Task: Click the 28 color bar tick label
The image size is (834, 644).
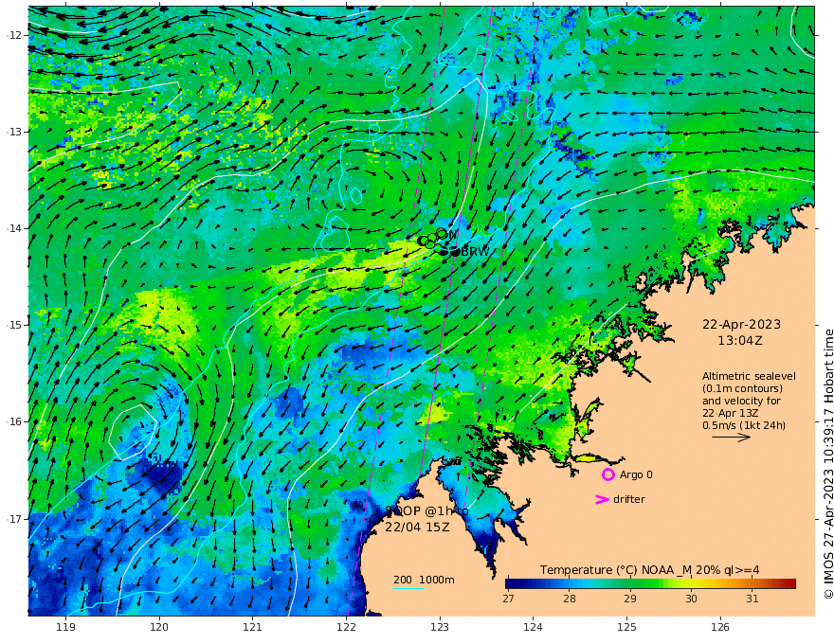Action: (x=570, y=599)
